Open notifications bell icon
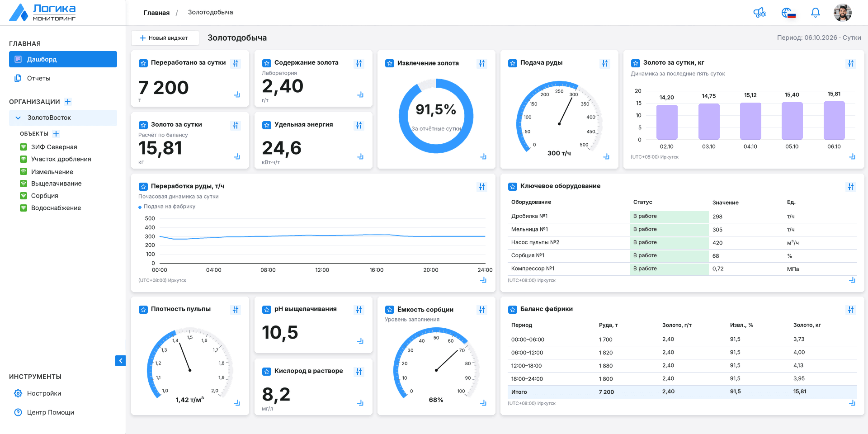Image resolution: width=868 pixels, height=434 pixels. click(816, 13)
